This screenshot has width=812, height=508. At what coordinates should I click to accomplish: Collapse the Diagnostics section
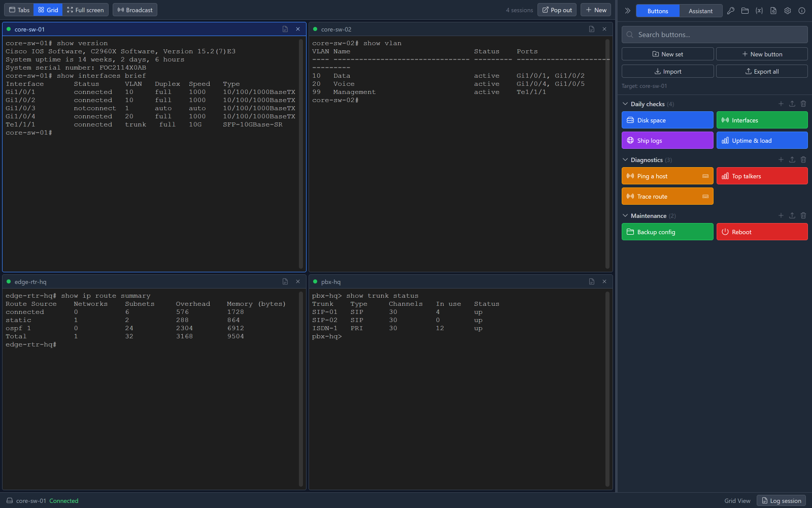point(625,160)
